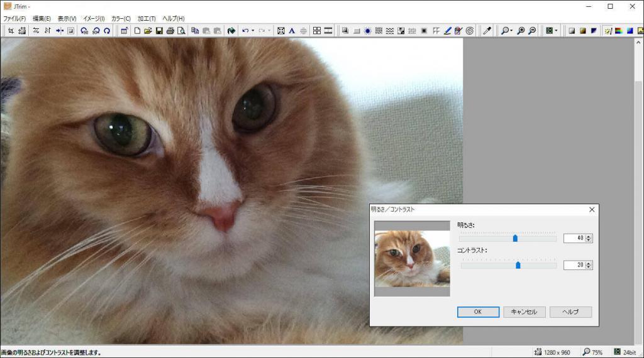Screen dimensions: 644x358
Task: Open the ファイル(F) menu
Action: point(14,18)
